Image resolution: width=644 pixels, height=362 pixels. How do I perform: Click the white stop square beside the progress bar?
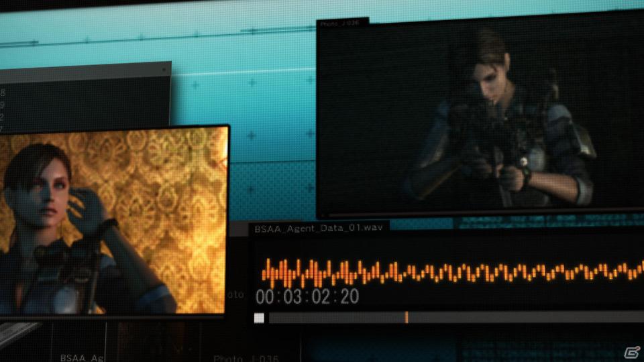click(x=259, y=318)
